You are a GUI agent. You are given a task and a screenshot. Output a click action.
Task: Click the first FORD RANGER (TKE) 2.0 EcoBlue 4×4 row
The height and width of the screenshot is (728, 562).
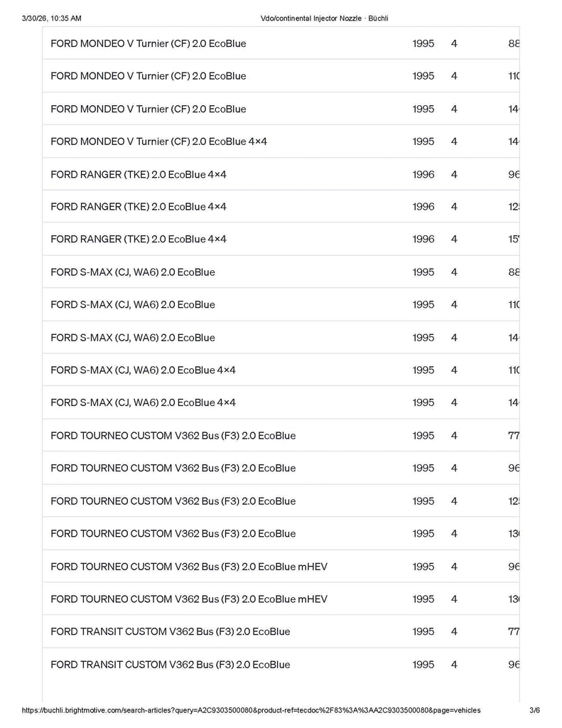click(281, 175)
